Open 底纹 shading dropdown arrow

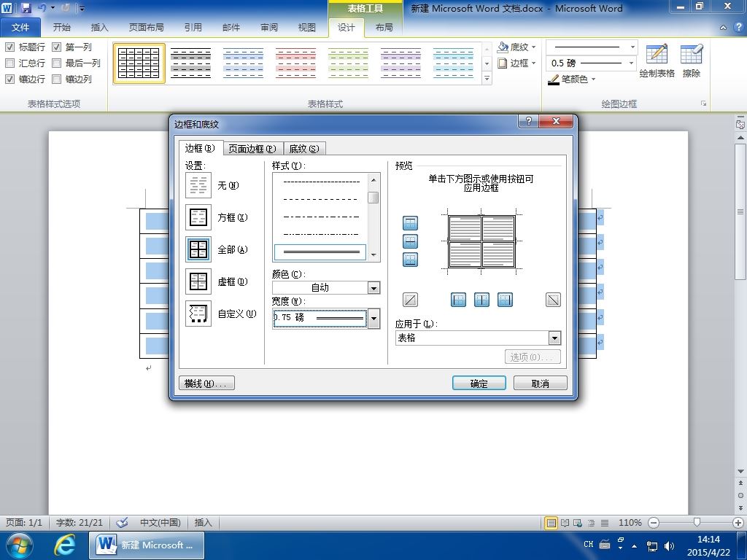(533, 47)
